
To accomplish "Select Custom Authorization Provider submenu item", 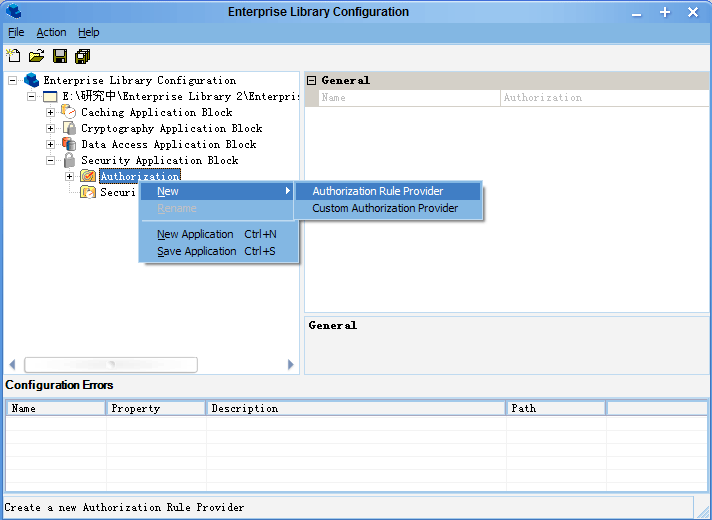I will tap(388, 208).
